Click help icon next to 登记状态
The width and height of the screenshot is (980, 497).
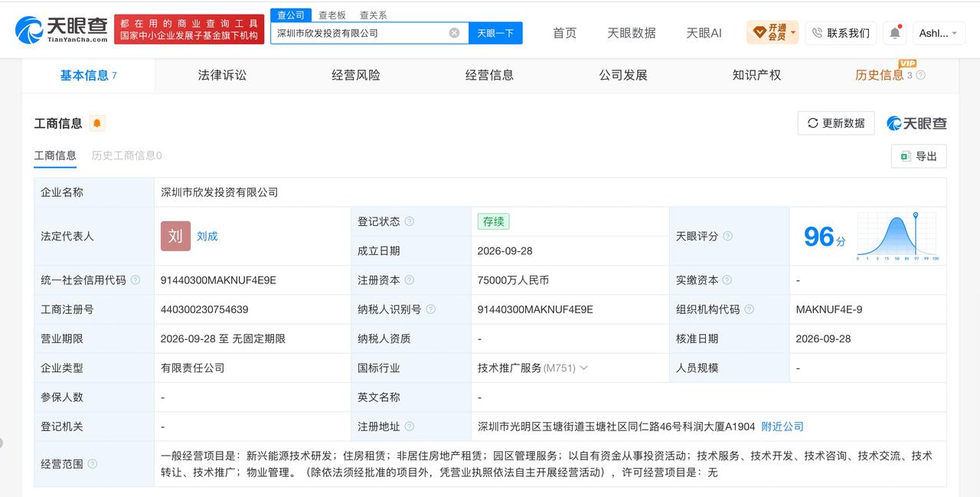[x=410, y=221]
